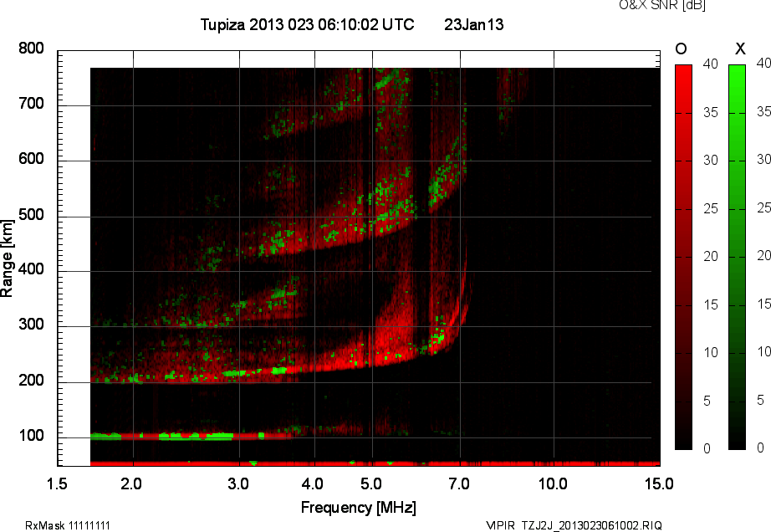Click the 5.0 frequency axis tick label

point(371,483)
